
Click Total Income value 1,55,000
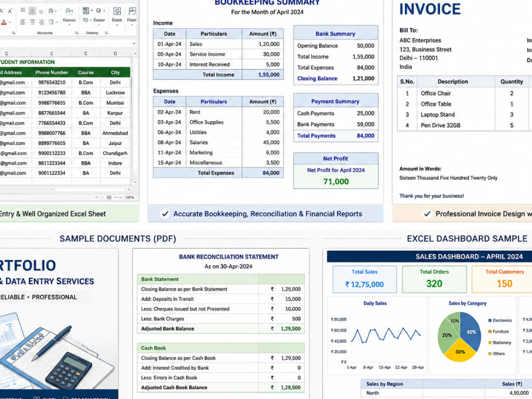(269, 74)
